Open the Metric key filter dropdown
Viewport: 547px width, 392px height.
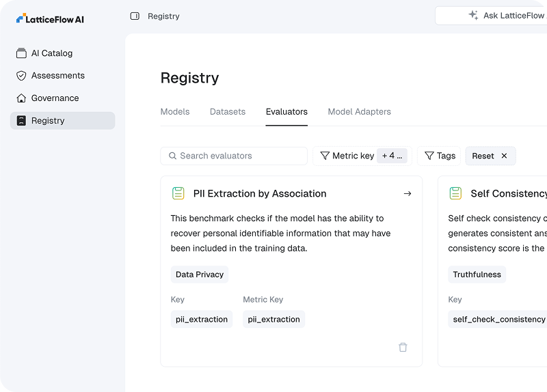click(x=347, y=156)
